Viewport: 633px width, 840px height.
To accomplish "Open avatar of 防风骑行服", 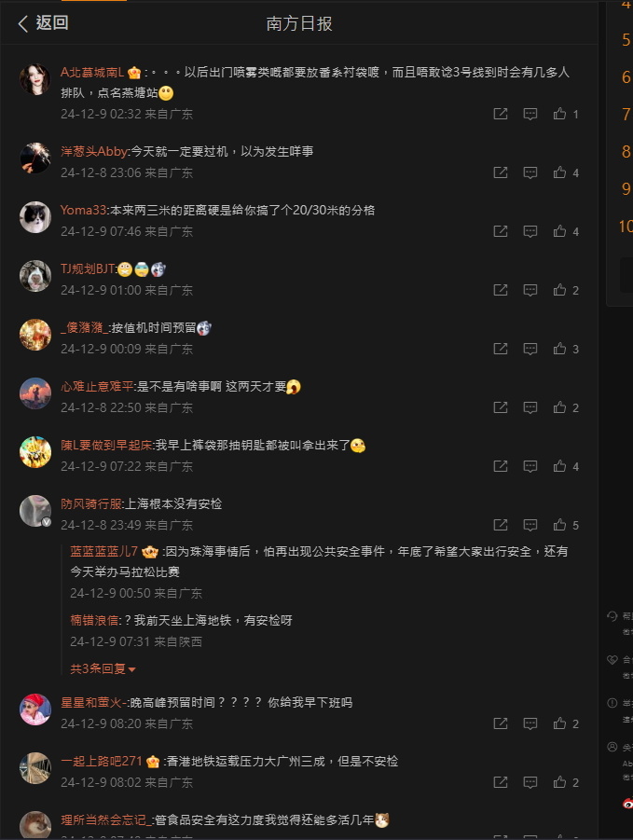I will [35, 511].
